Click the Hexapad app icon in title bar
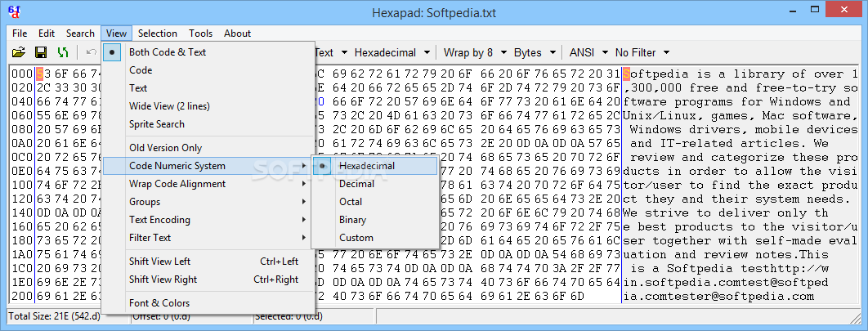 (x=15, y=11)
